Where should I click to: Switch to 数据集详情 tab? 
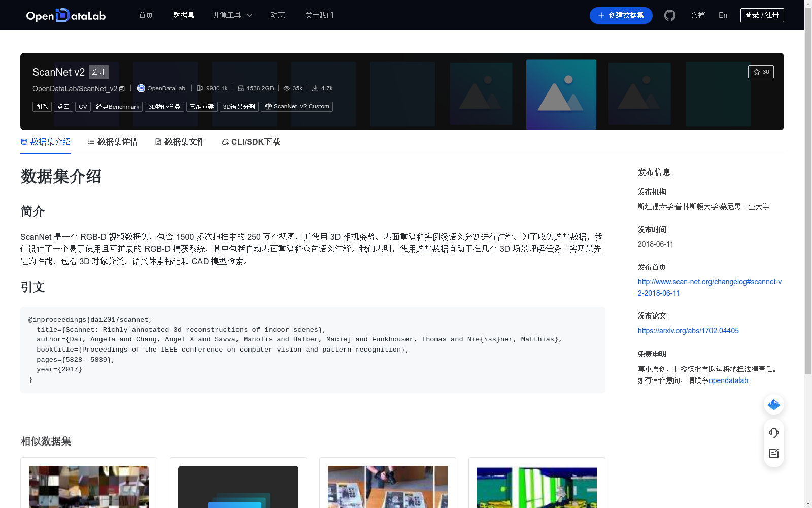(113, 142)
